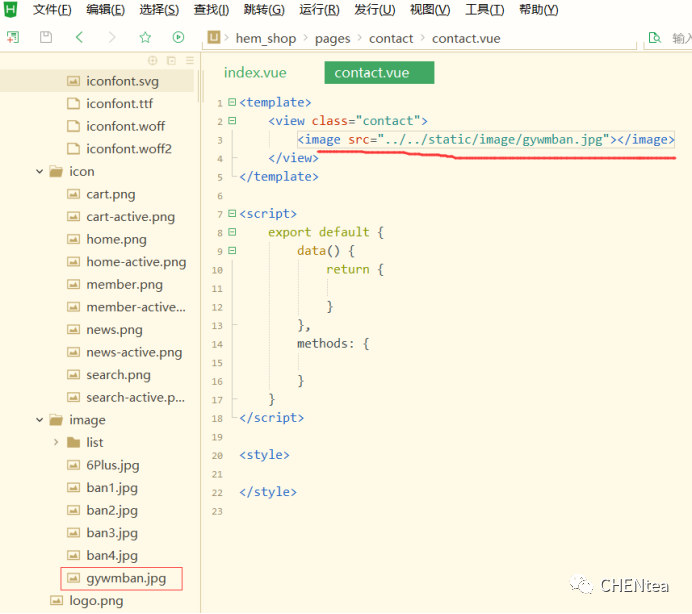This screenshot has width=692, height=614.
Task: Fold the view block on line 2
Action: pyautogui.click(x=232, y=121)
